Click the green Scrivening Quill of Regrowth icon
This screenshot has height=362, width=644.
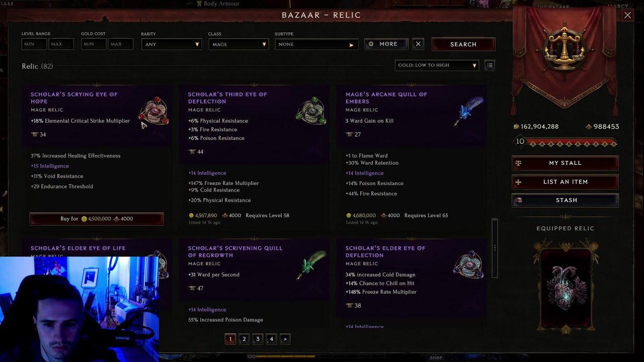point(311,265)
